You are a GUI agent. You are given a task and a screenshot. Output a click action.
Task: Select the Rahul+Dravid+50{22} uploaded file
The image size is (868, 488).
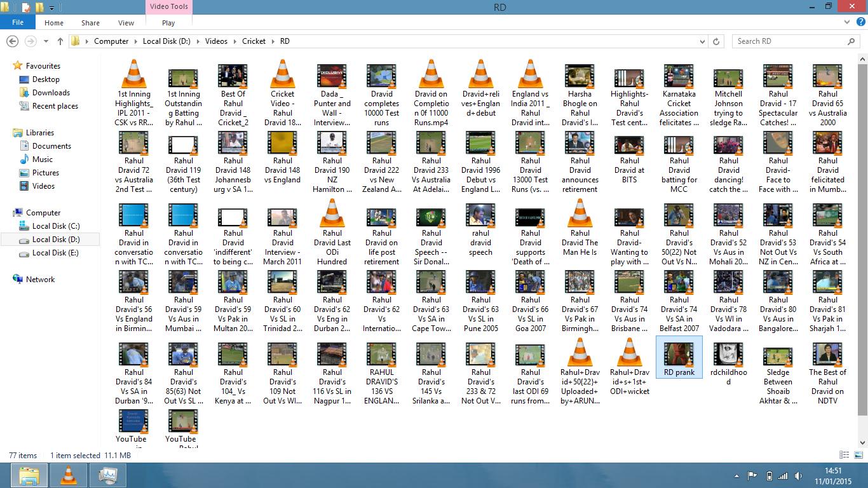tap(580, 372)
